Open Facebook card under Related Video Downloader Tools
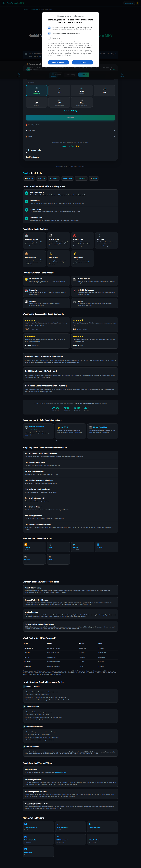The width and height of the screenshot is (141, 868). (107, 547)
